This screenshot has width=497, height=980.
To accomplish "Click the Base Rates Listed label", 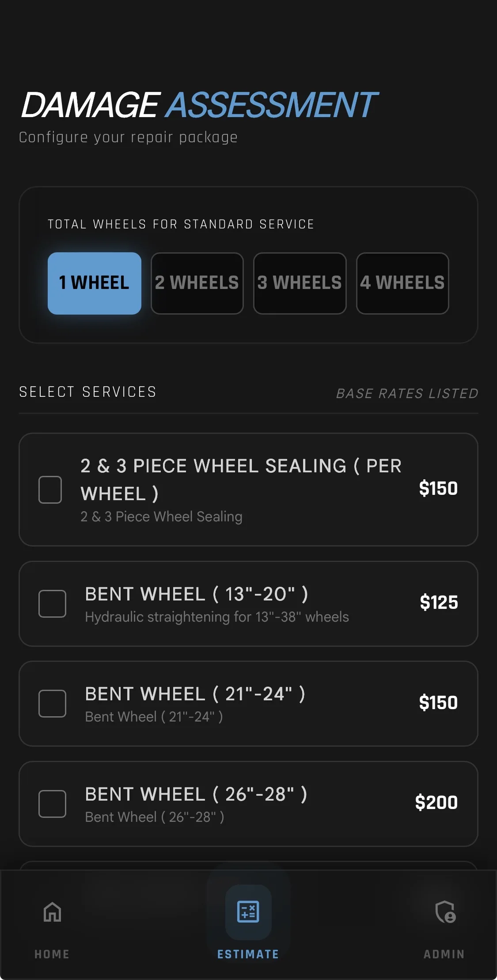I will 407,393.
